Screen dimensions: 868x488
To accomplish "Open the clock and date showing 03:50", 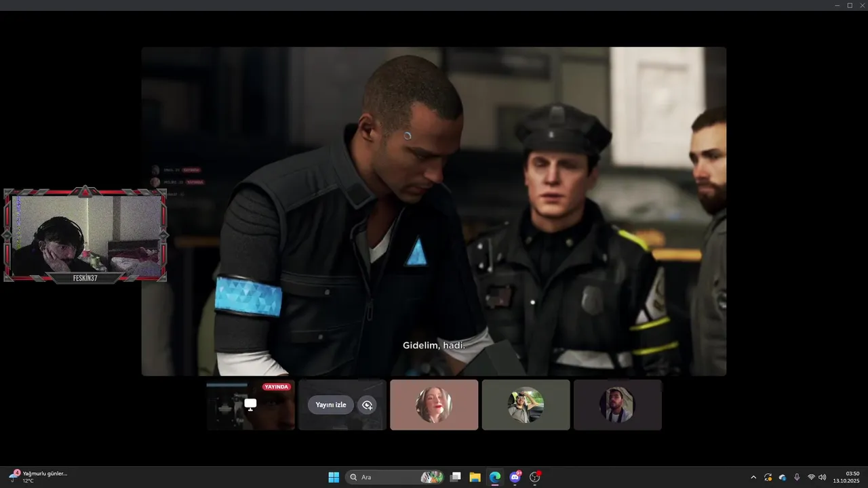I will pos(848,477).
